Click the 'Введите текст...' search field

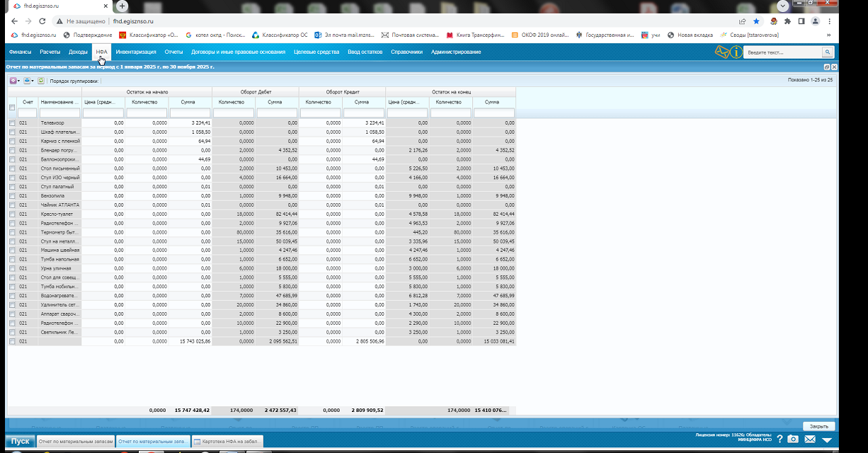784,52
